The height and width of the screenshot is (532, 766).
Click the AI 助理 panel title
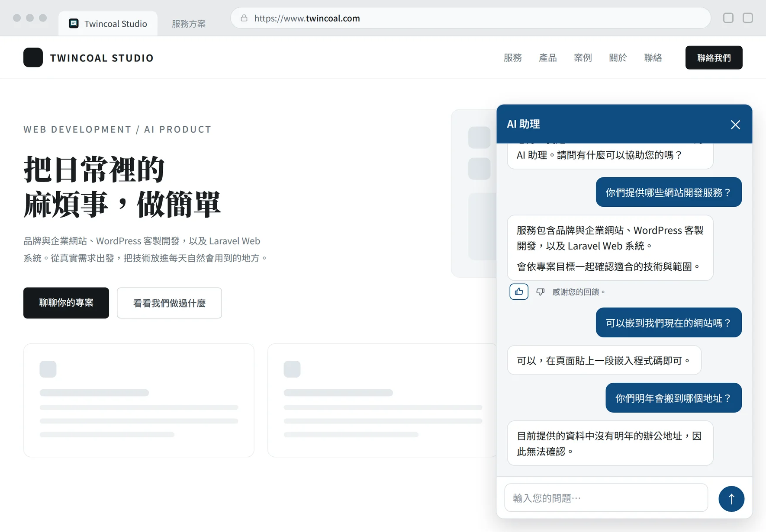click(523, 124)
